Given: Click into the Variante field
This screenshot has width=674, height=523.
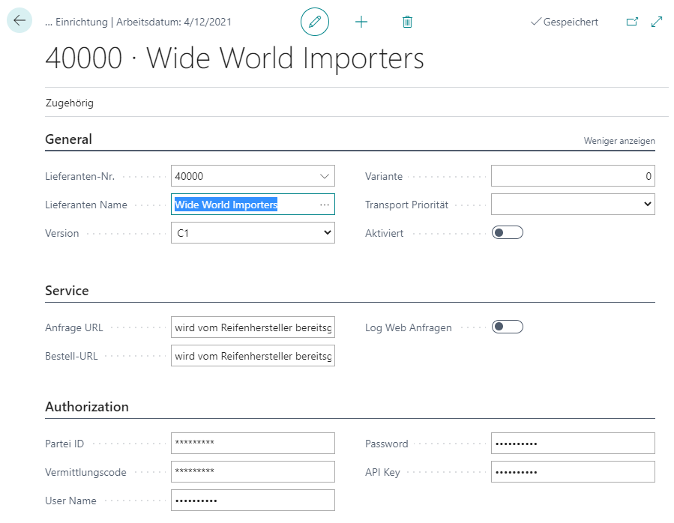Looking at the screenshot, I should point(573,176).
